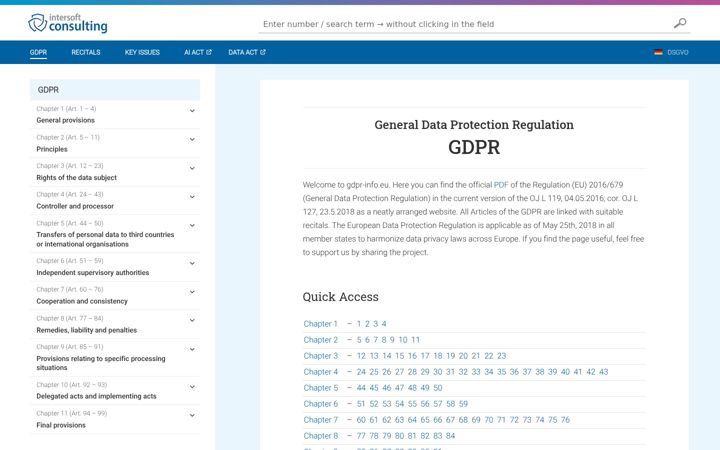The image size is (720, 450).
Task: Expand Chapter 5 Transfers chevron
Action: [192, 225]
